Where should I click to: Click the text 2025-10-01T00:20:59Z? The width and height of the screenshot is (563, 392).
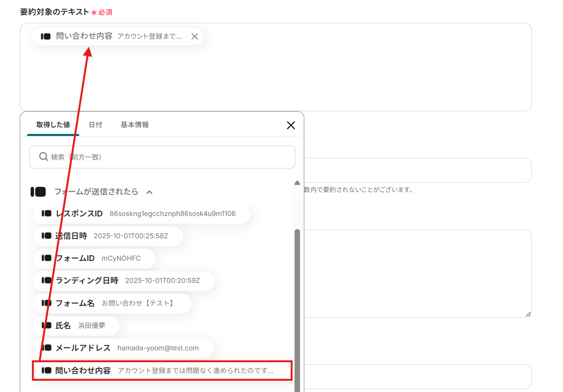click(163, 280)
